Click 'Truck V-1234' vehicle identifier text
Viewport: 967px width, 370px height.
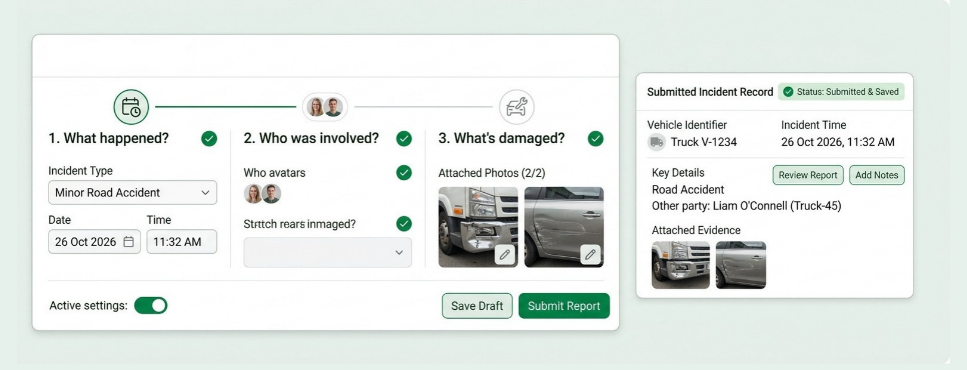point(704,142)
